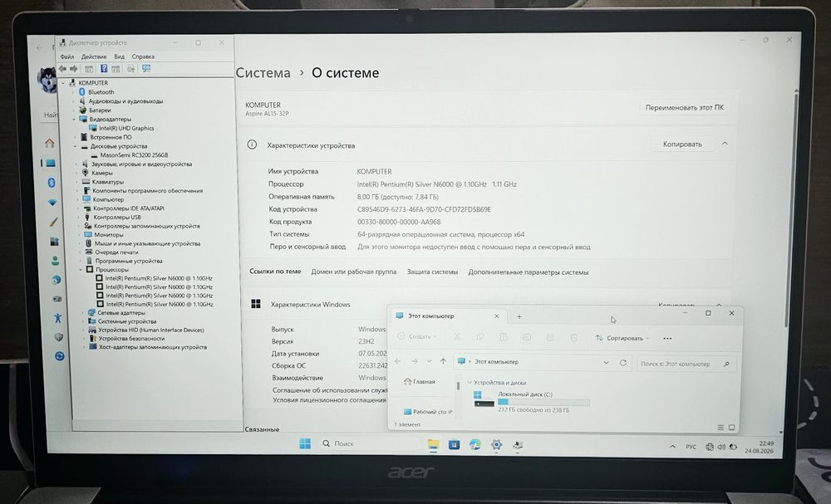
Task: Select the KOMPUTER root tree node
Action: pos(93,83)
